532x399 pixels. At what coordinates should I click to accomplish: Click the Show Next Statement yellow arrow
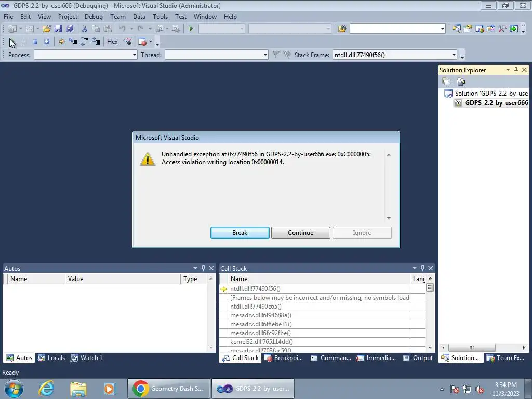click(61, 42)
